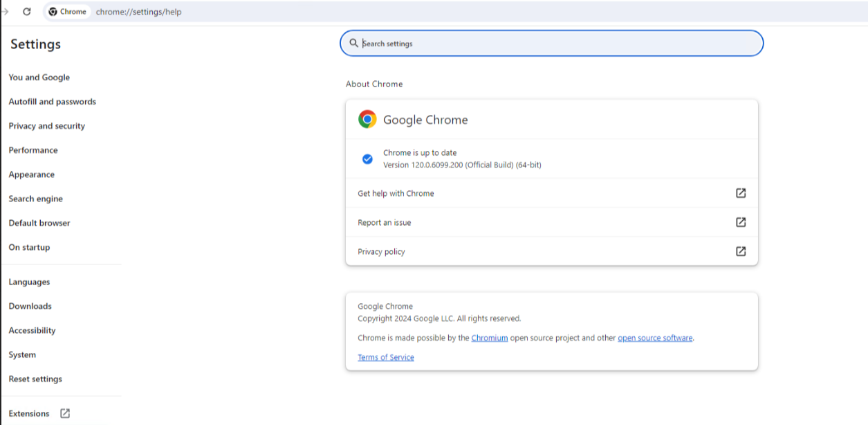
Task: Open Accessibility settings
Action: point(32,330)
